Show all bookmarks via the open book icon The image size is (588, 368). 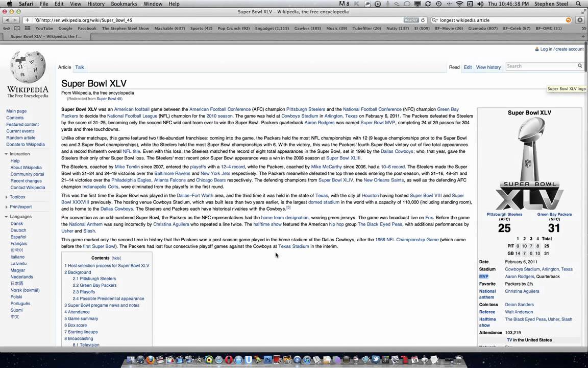(17, 28)
